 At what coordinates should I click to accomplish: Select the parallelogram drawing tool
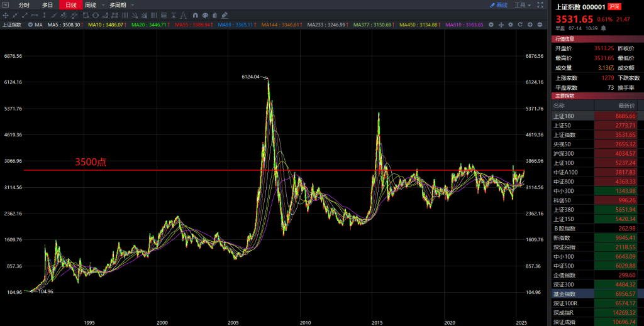tap(115, 15)
